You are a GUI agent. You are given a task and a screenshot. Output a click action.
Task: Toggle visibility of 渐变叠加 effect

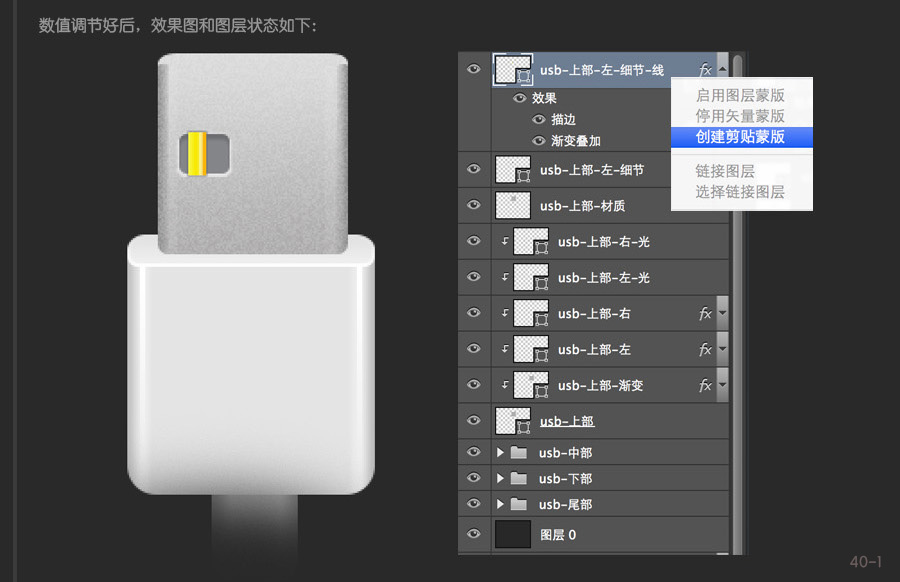pyautogui.click(x=538, y=140)
